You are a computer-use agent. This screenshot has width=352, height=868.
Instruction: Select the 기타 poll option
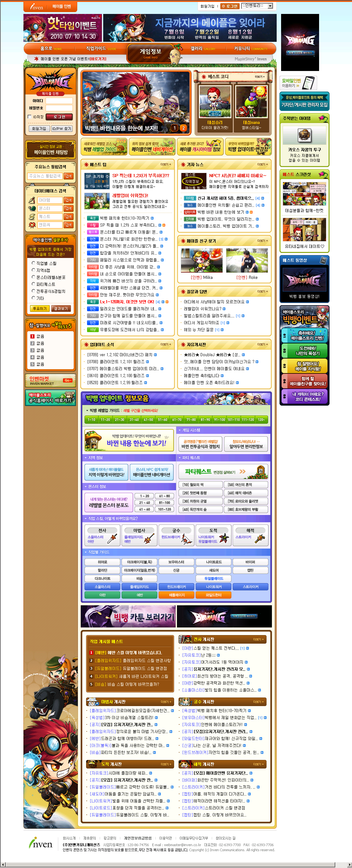coord(33,298)
